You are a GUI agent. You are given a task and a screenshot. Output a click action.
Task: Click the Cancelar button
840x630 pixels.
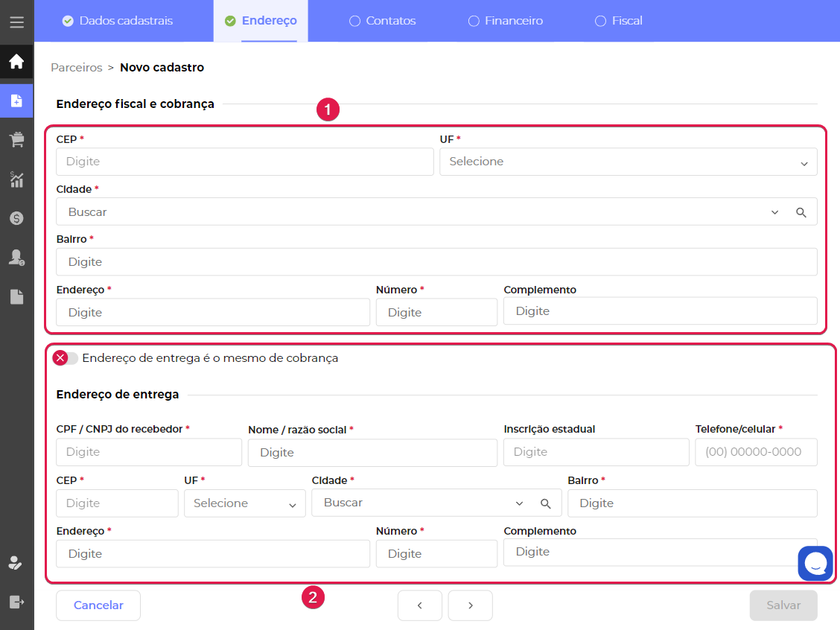[x=98, y=605]
